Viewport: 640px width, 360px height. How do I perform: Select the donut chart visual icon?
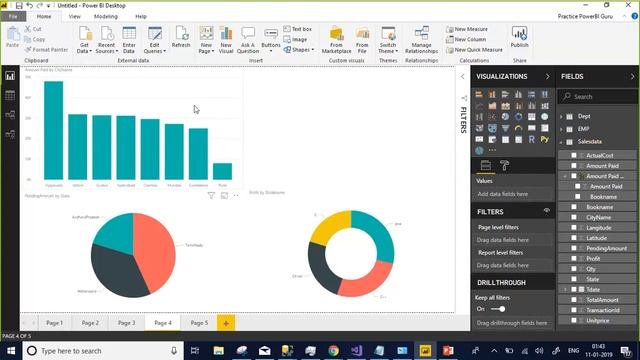pyautogui.click(x=518, y=117)
